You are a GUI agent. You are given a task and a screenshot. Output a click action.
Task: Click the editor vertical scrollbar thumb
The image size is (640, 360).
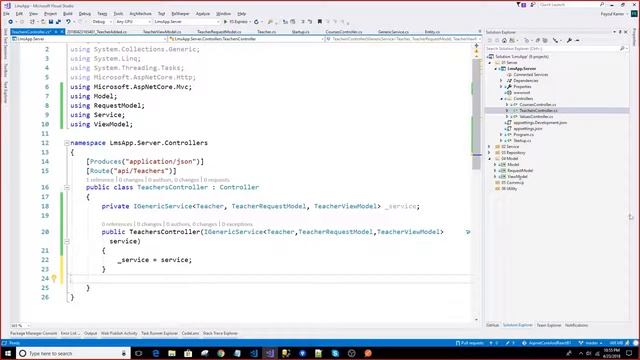[x=476, y=114]
